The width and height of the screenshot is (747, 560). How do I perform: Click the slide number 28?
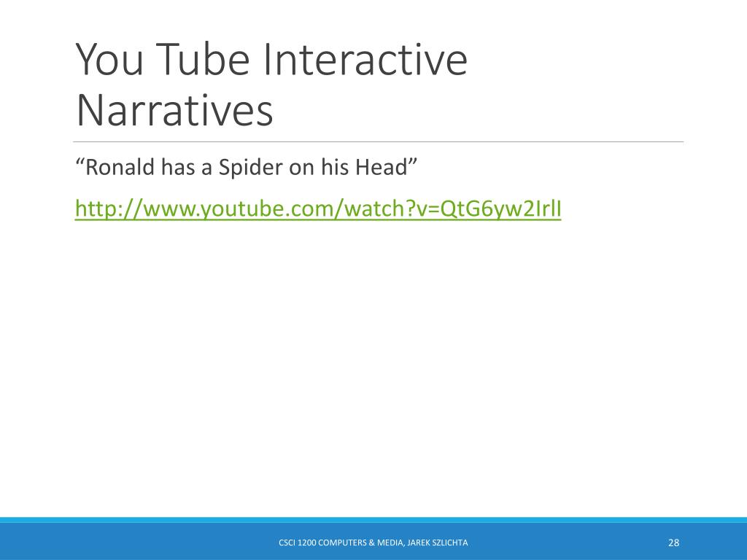pyautogui.click(x=673, y=542)
